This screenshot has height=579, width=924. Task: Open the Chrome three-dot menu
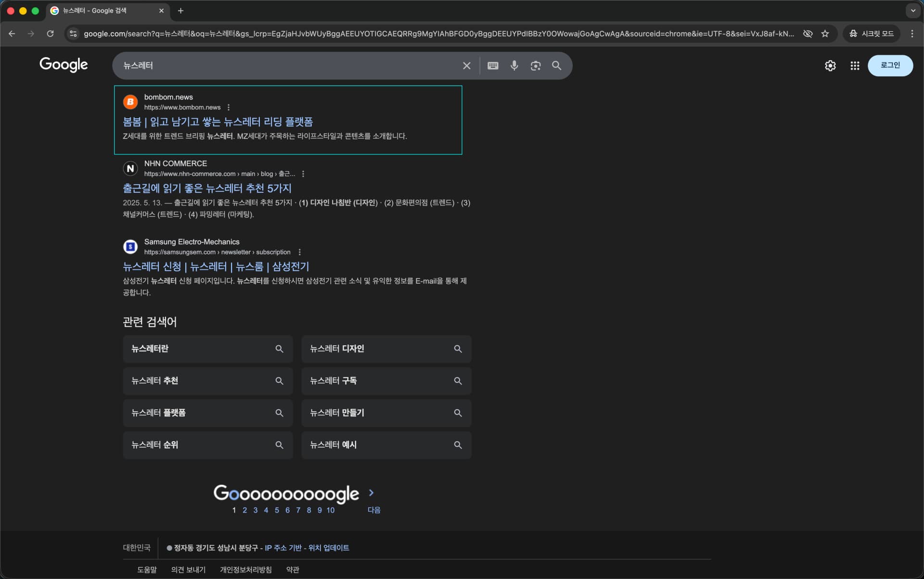[x=912, y=34]
